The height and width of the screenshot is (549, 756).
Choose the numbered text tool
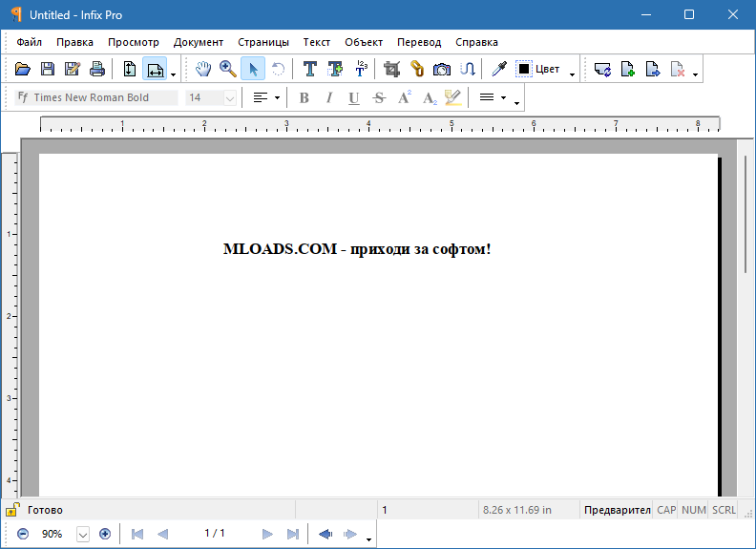[x=361, y=69]
